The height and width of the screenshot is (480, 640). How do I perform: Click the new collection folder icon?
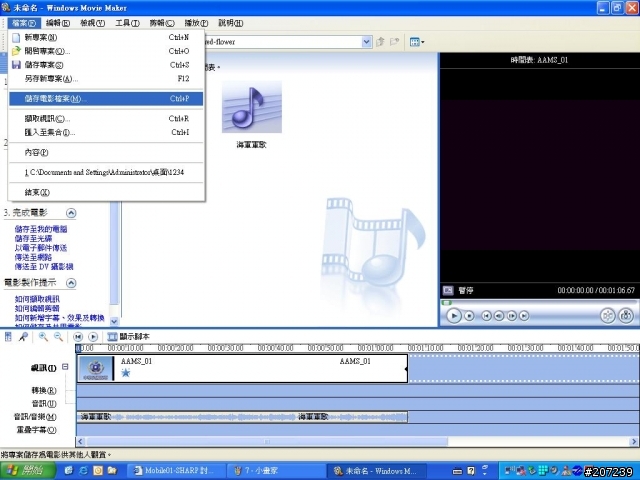coord(394,42)
